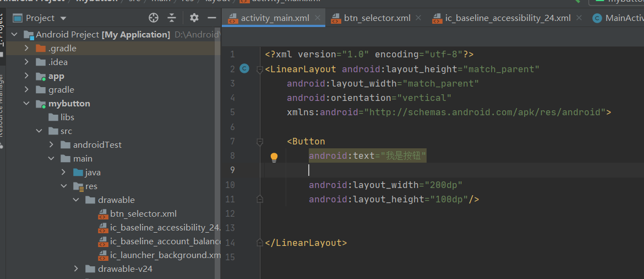Viewport: 644px width, 279px height.
Task: Click the locate/select opened file target icon
Action: [153, 18]
